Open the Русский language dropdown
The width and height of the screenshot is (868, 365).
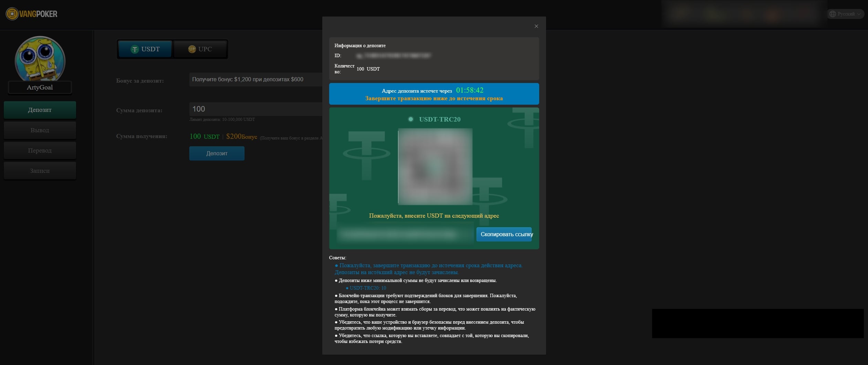(x=845, y=14)
